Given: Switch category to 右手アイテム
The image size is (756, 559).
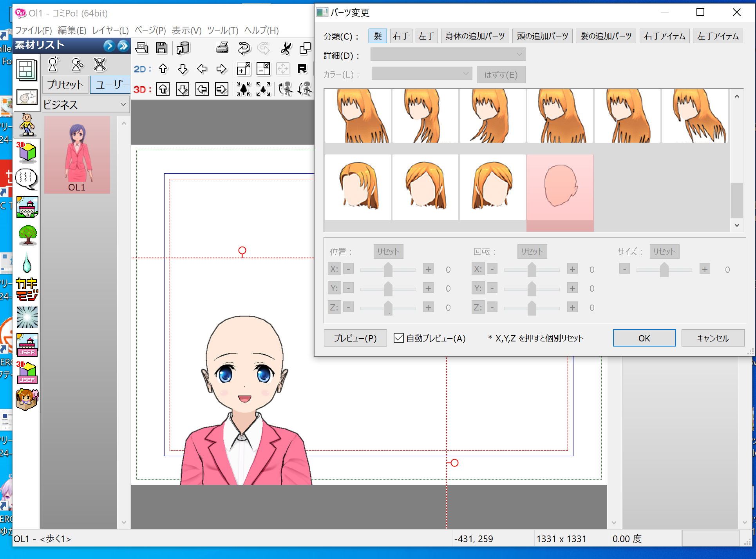Looking at the screenshot, I should (664, 36).
